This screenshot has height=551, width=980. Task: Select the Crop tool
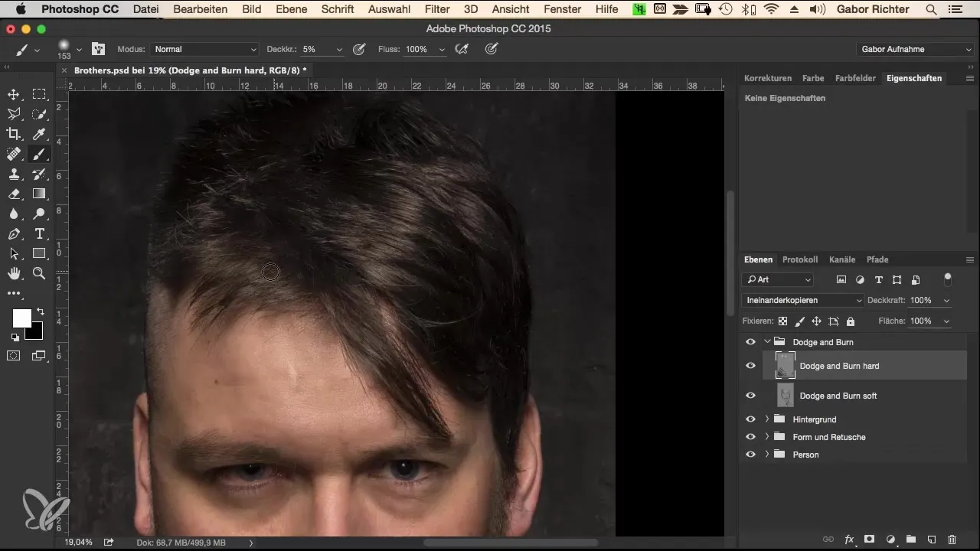pyautogui.click(x=14, y=134)
